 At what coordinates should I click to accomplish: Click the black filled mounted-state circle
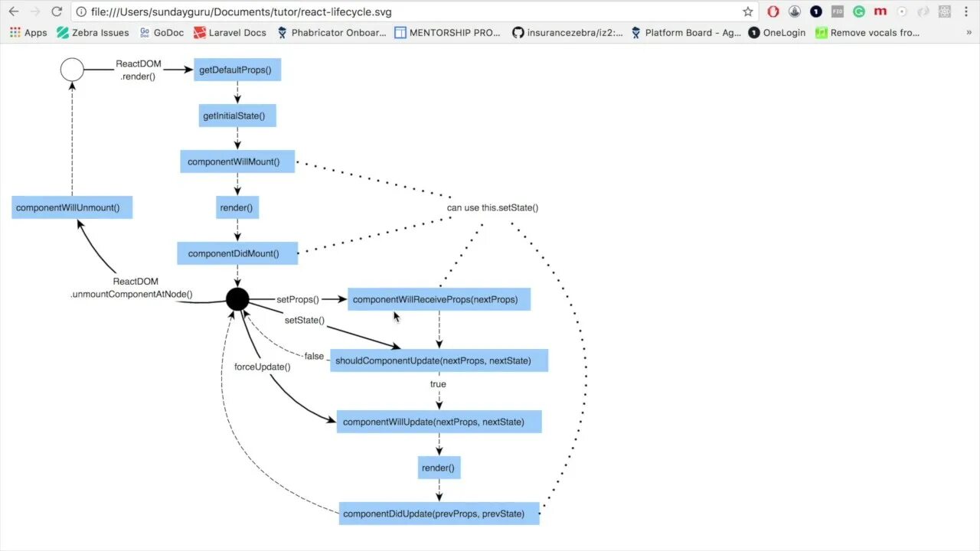point(237,299)
